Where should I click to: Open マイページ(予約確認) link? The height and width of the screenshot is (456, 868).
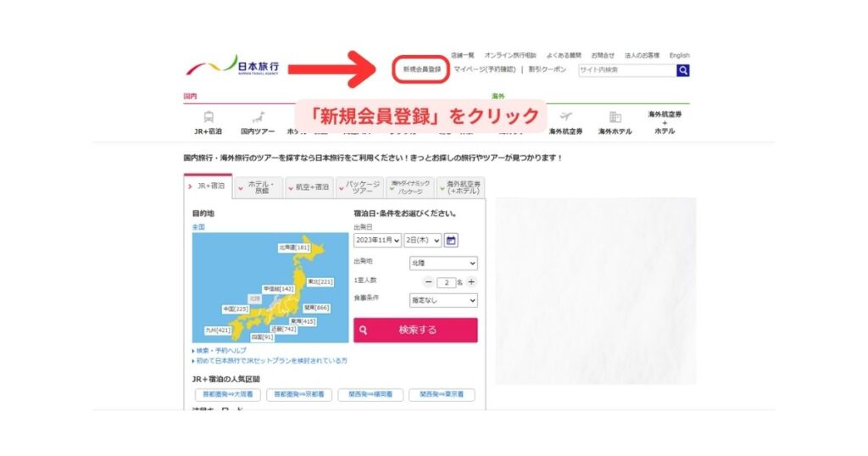pyautogui.click(x=484, y=70)
